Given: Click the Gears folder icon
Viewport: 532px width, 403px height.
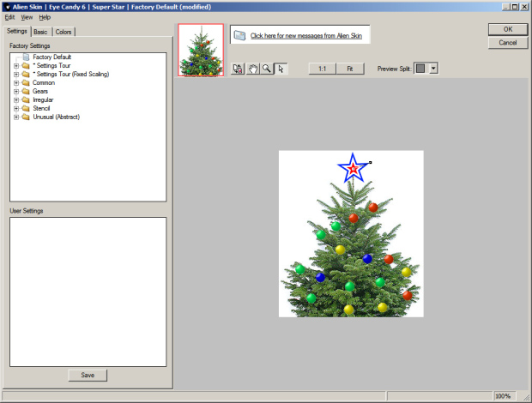Looking at the screenshot, I should pyautogui.click(x=26, y=91).
